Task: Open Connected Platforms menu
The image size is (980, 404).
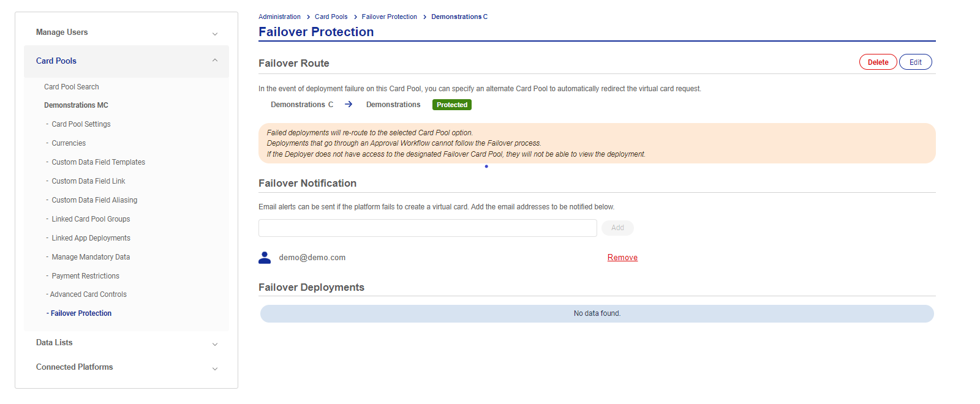Action: click(x=75, y=367)
